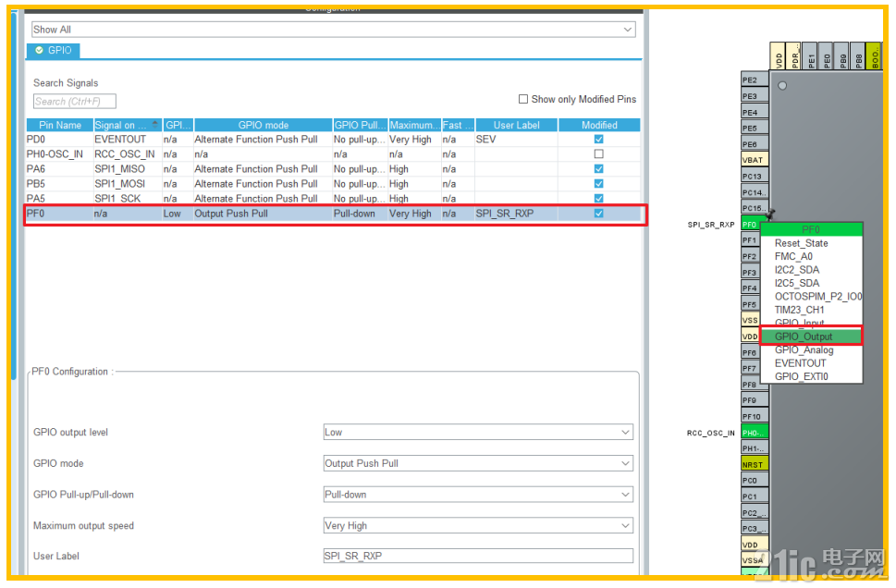
Task: Select the PA5 SPI1_SCK row
Action: point(333,198)
